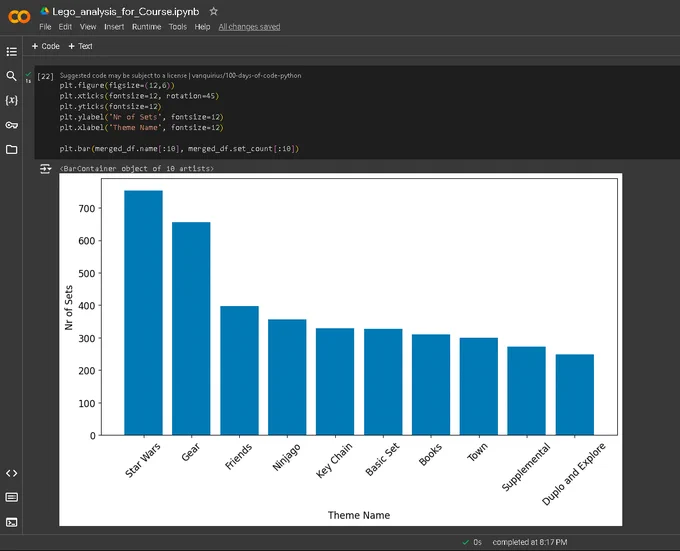Star the Lego_analysis_for_Course notebook
Viewport: 680px width, 551px height.
213,11
